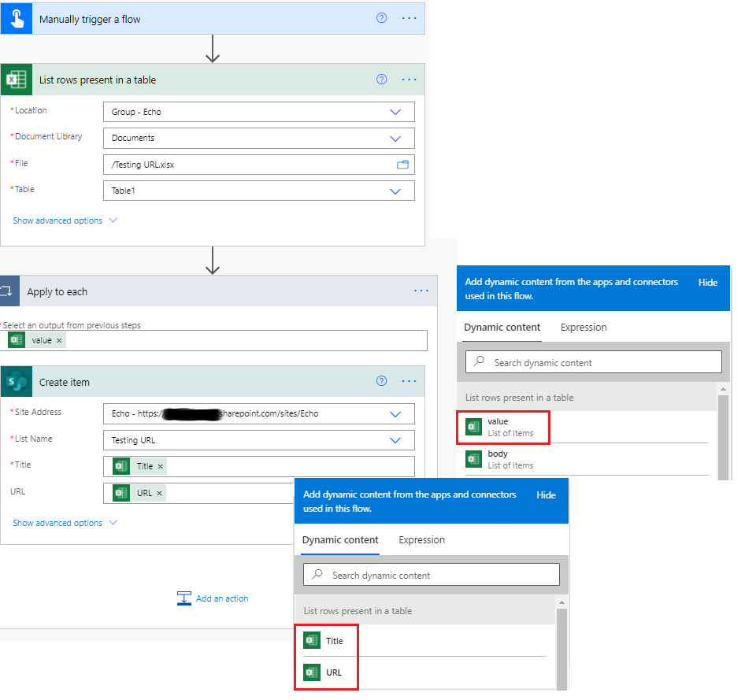
Task: Insert URL dynamic content
Action: click(424, 672)
